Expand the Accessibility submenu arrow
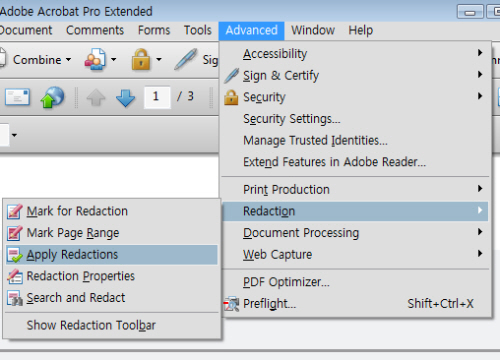500x360 pixels. (x=480, y=53)
